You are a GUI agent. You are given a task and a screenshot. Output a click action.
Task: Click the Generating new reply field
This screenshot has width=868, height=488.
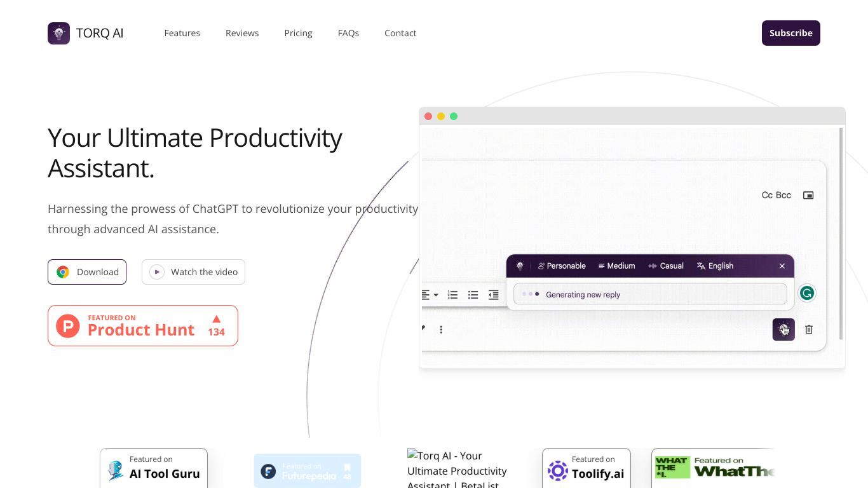pyautogui.click(x=650, y=294)
